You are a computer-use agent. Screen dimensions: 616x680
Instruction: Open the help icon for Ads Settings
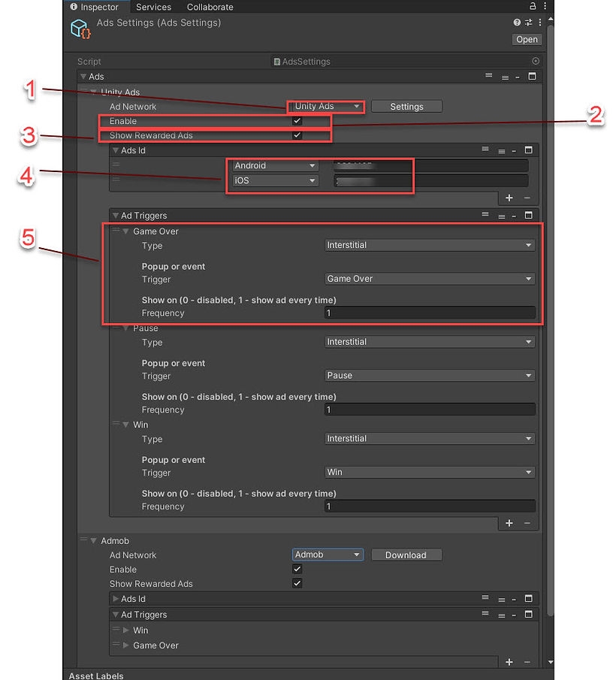pyautogui.click(x=517, y=23)
